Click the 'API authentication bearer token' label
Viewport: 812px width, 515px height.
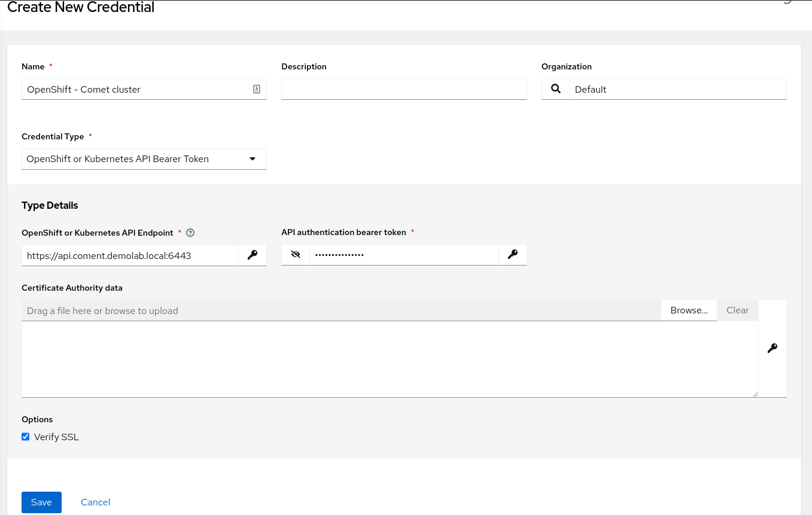pyautogui.click(x=343, y=232)
